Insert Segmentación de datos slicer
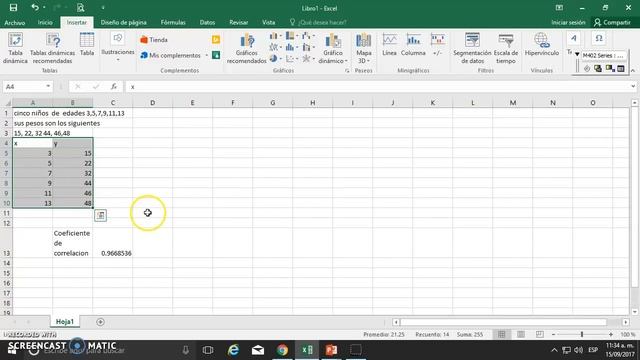Image resolution: width=640 pixels, height=360 pixels. [472, 48]
